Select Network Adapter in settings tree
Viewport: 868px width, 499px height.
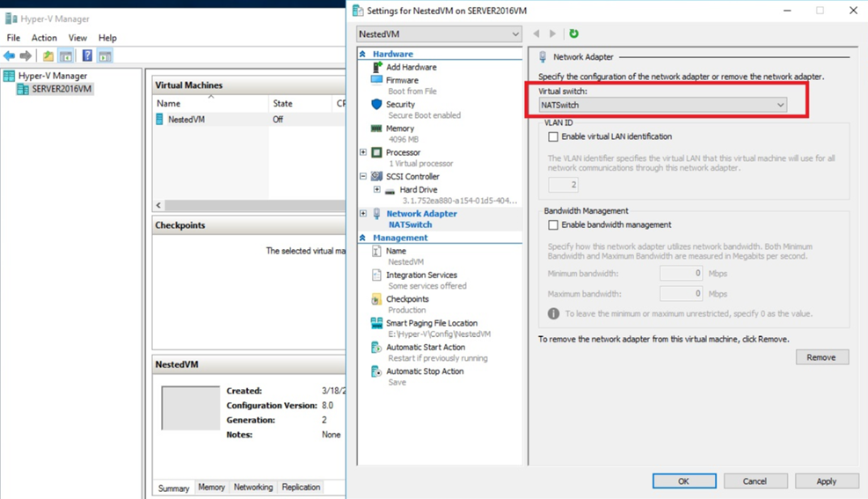click(x=421, y=214)
